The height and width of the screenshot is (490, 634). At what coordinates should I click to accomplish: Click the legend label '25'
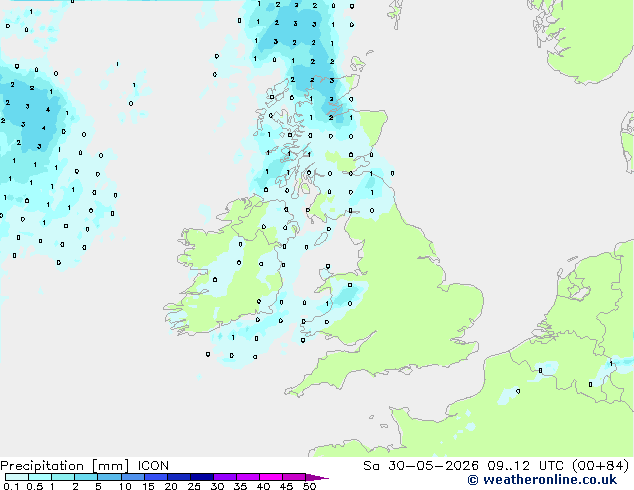pyautogui.click(x=194, y=486)
